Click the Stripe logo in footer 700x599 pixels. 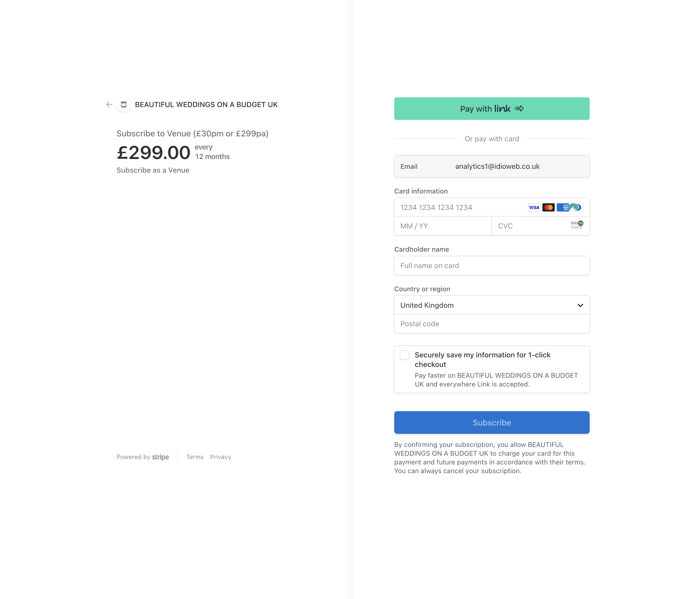pos(160,457)
